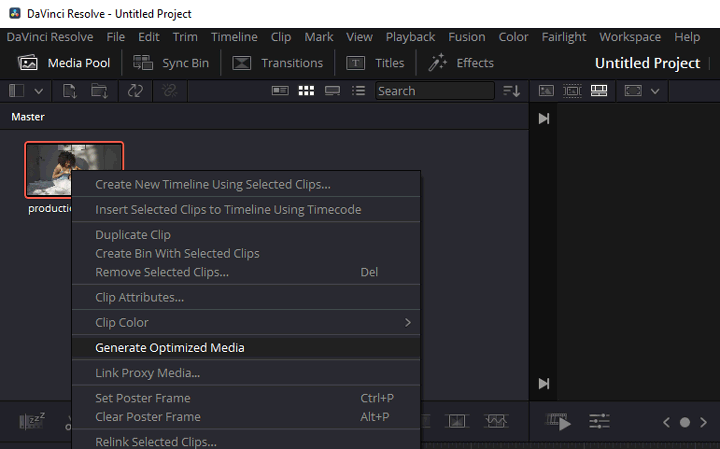Open the tools sliders icon
The height and width of the screenshot is (449, 720).
click(x=599, y=421)
